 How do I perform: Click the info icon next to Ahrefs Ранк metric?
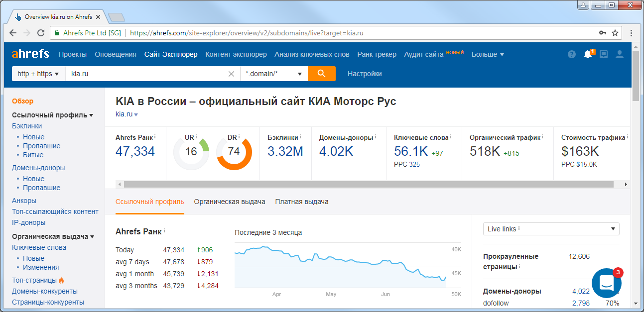tap(155, 136)
